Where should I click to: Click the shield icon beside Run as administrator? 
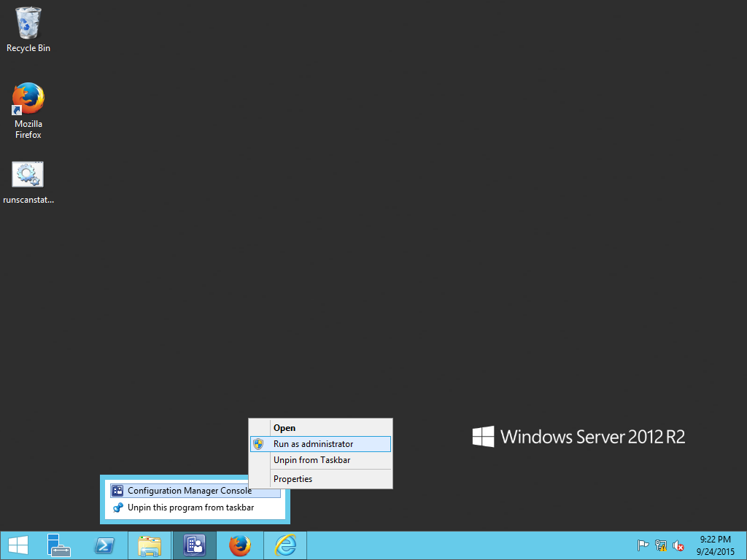click(x=258, y=444)
